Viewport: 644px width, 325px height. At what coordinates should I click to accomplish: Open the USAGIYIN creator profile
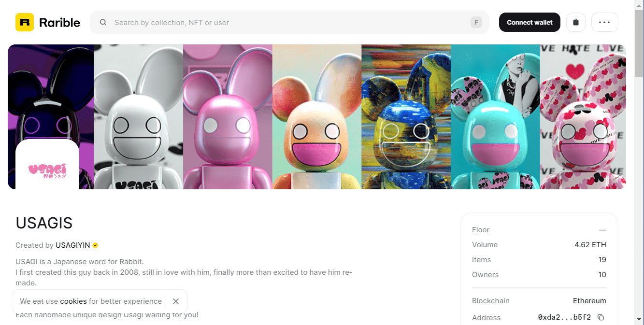click(x=72, y=245)
